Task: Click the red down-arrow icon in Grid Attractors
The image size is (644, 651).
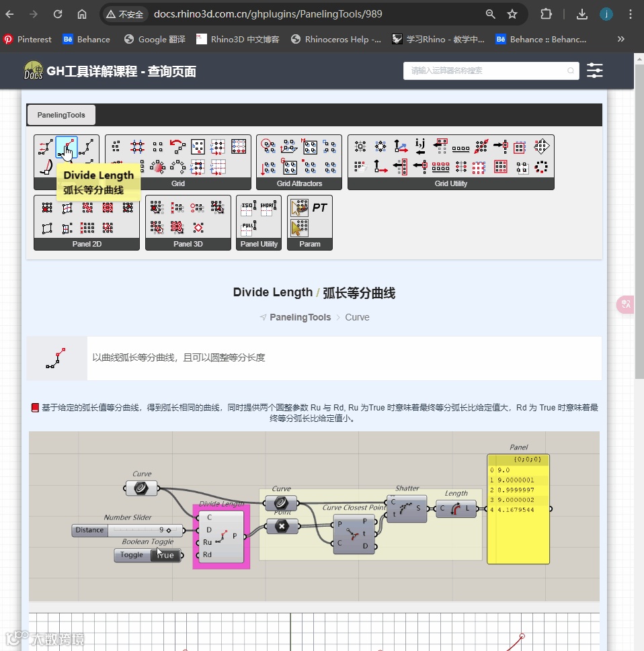Action: tap(268, 167)
